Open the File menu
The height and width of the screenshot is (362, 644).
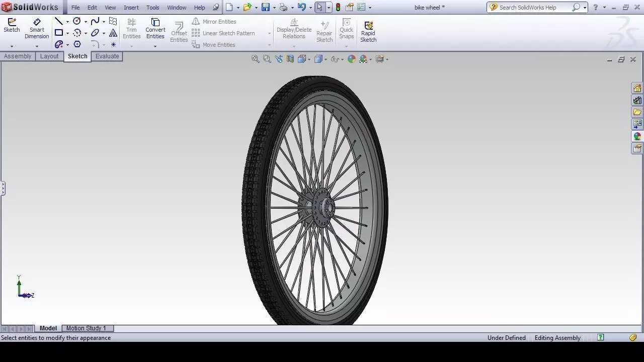pyautogui.click(x=75, y=8)
